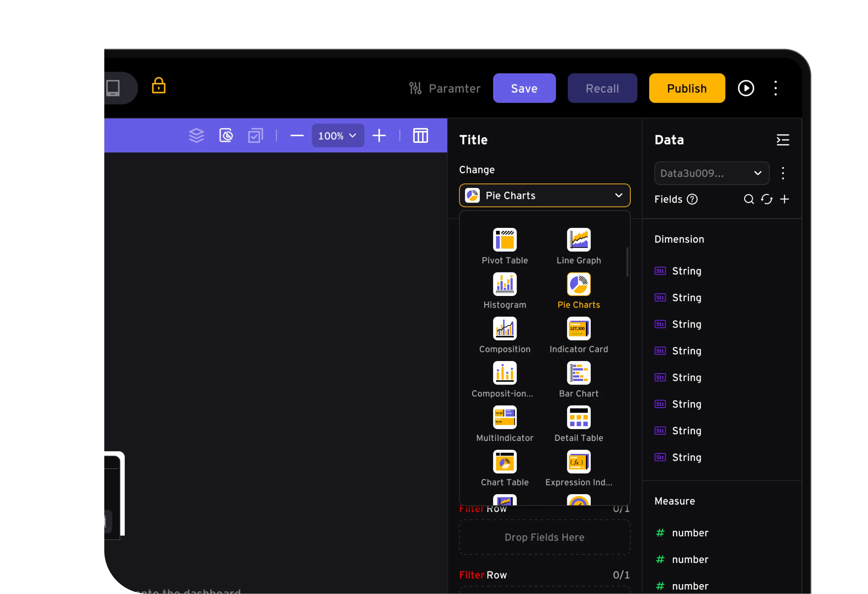Image resolution: width=868 pixels, height=594 pixels.
Task: Click the yellow lock icon
Action: click(158, 86)
